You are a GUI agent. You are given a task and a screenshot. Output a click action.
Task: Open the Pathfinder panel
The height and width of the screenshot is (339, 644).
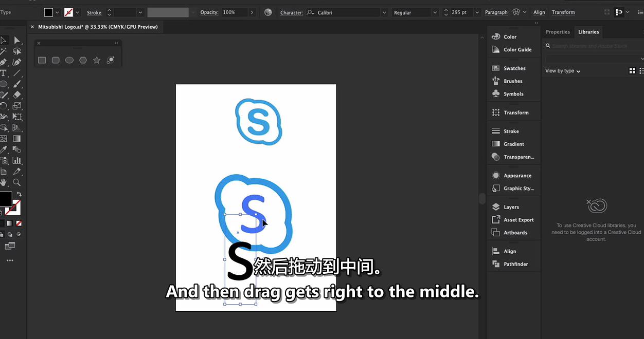[x=510, y=264]
